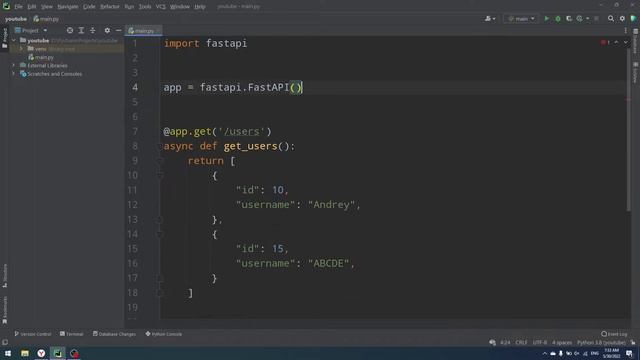
Task: Go to previous highlighted error arrow
Action: tap(616, 42)
